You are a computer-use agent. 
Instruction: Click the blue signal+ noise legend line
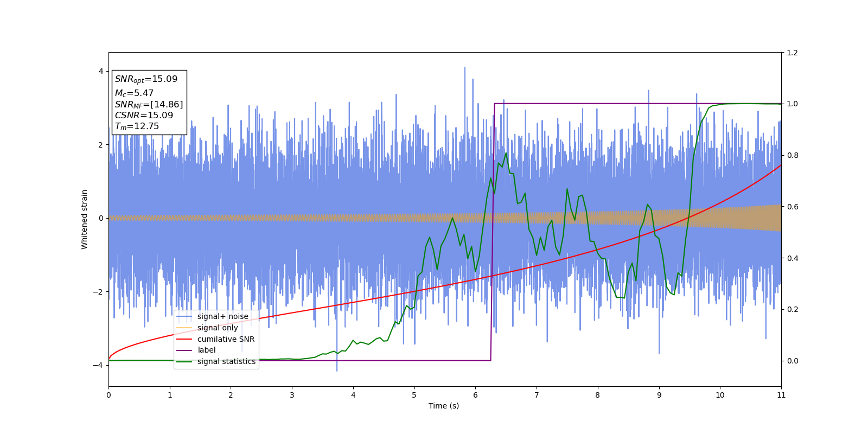pyautogui.click(x=184, y=316)
